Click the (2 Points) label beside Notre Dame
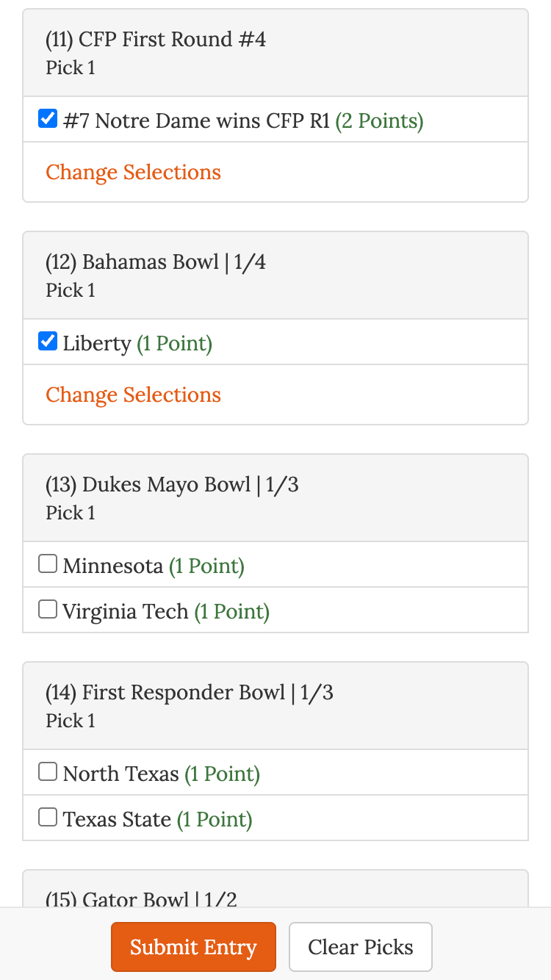 click(x=379, y=120)
